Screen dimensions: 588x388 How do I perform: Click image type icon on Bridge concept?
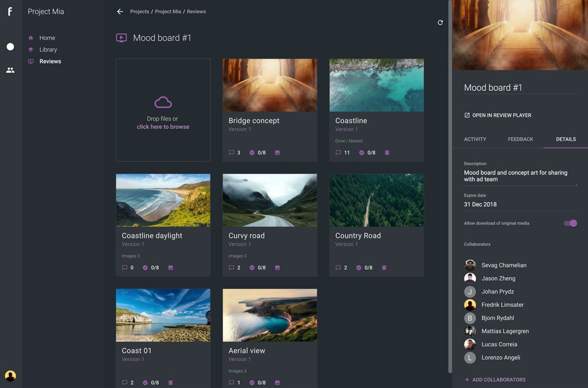coord(278,153)
